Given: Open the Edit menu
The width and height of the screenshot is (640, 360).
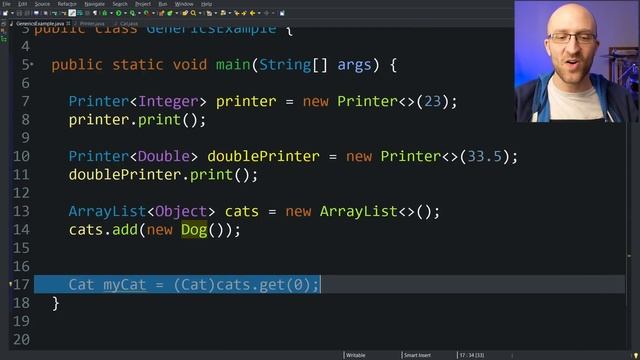Looking at the screenshot, I should coord(22,4).
